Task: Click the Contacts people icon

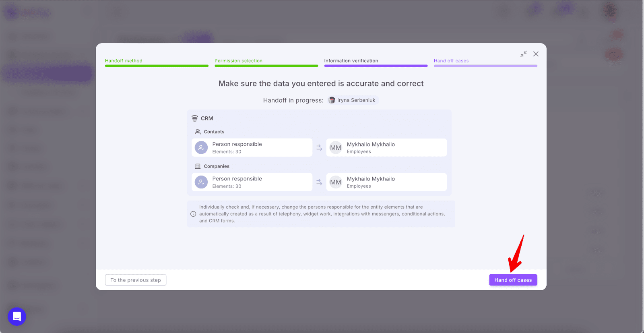Action: tap(198, 132)
